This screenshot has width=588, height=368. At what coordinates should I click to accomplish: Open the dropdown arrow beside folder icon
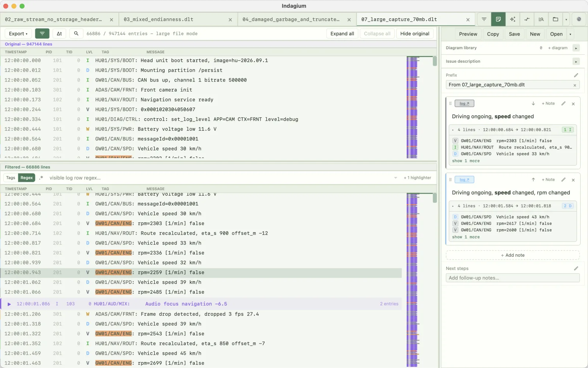pos(566,19)
